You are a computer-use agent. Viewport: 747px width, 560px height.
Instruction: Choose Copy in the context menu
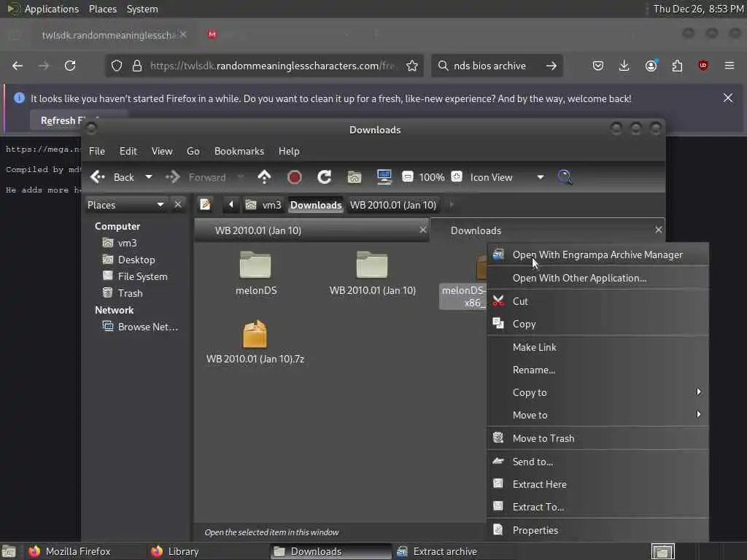click(597, 324)
